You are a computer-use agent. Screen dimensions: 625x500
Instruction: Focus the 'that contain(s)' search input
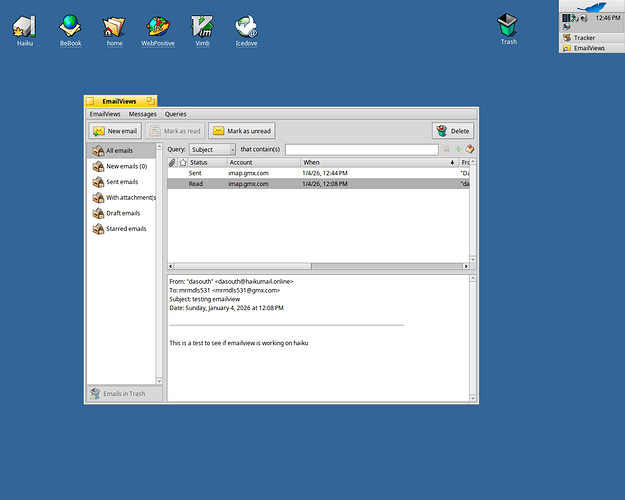pyautogui.click(x=362, y=149)
